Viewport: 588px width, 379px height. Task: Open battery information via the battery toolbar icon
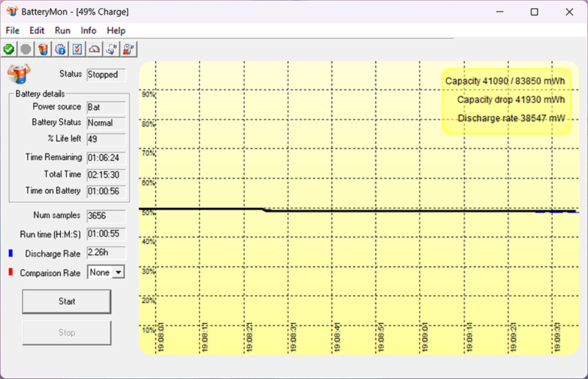click(x=43, y=49)
